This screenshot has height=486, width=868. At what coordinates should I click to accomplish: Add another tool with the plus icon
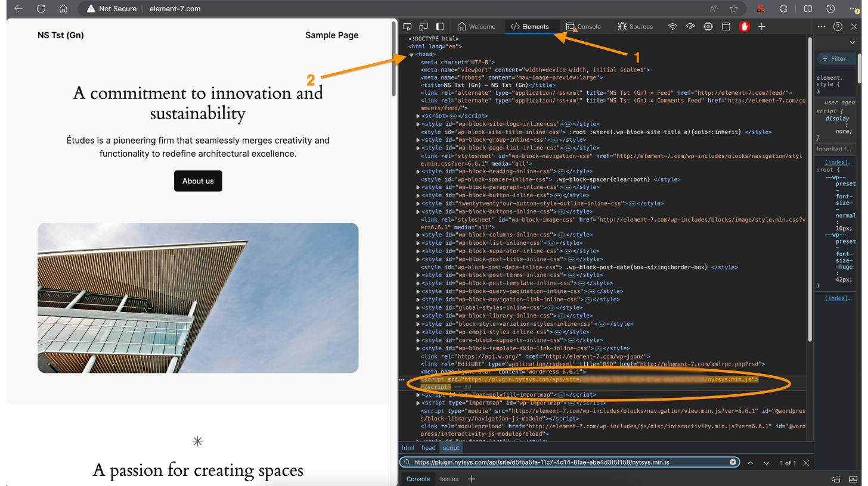[762, 27]
